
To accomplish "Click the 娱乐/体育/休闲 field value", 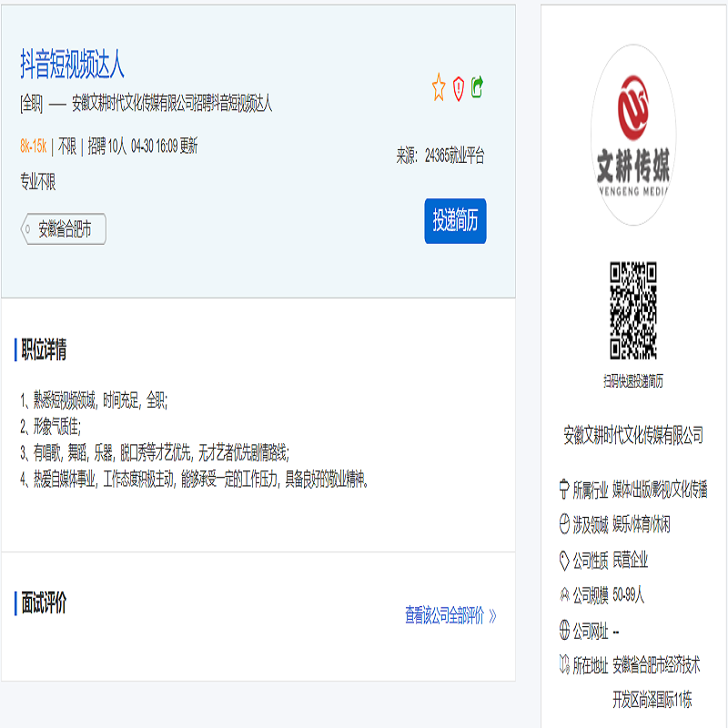I will coord(642,525).
